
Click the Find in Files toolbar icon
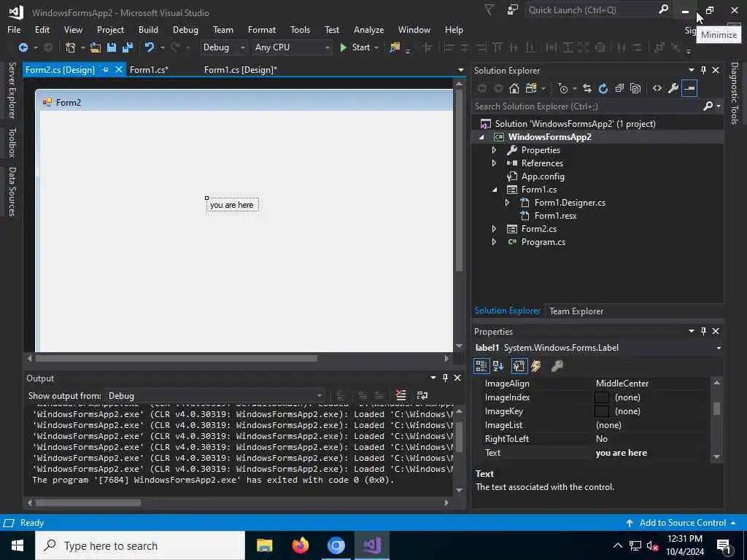[x=395, y=47]
